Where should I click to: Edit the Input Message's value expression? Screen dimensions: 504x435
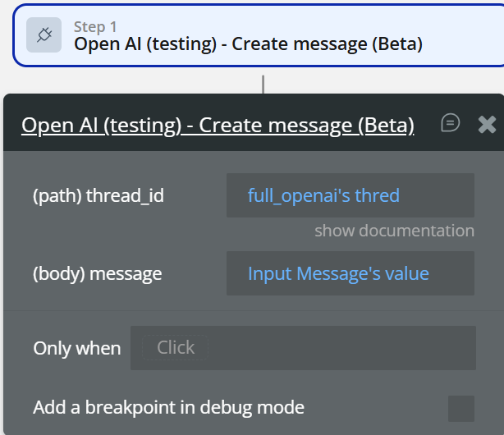coord(338,273)
